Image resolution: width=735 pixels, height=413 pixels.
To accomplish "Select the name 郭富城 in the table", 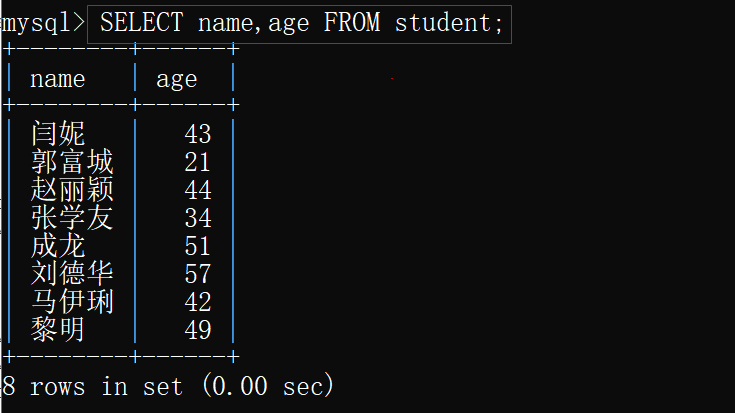I will coord(72,161).
